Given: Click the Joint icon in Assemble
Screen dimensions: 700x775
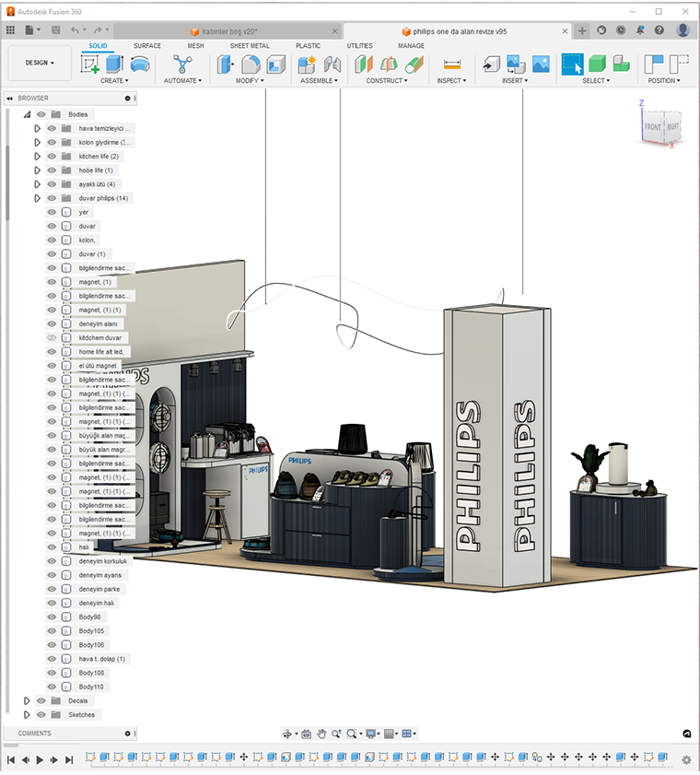Looking at the screenshot, I should pyautogui.click(x=332, y=65).
